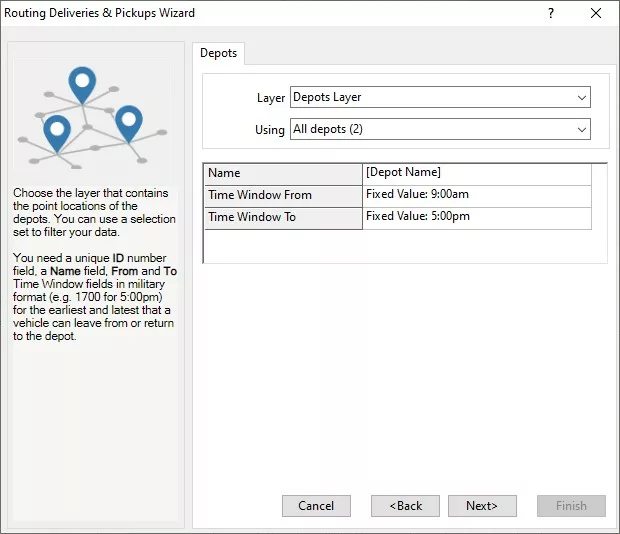Click the Finish button
The width and height of the screenshot is (620, 534).
(571, 506)
